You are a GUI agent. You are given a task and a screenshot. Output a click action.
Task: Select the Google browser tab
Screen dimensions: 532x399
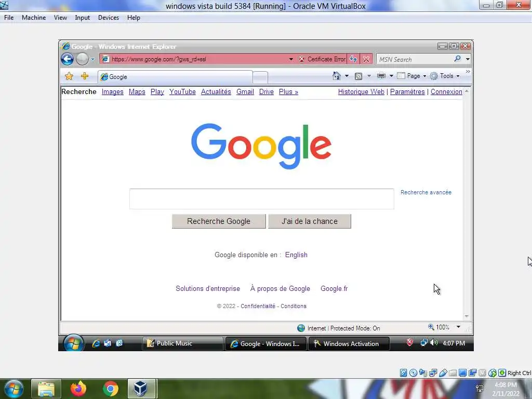click(x=175, y=77)
